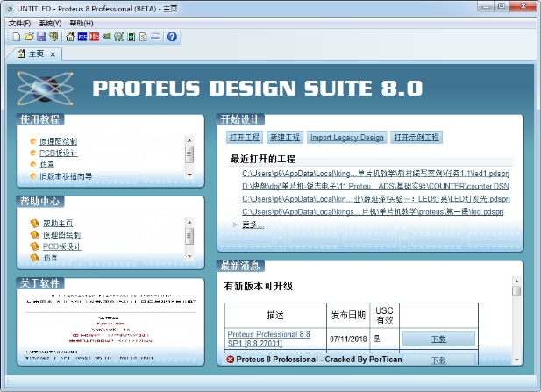The height and width of the screenshot is (392, 541).
Task: Open the PCB板设计 tutorial link
Action: (x=59, y=153)
